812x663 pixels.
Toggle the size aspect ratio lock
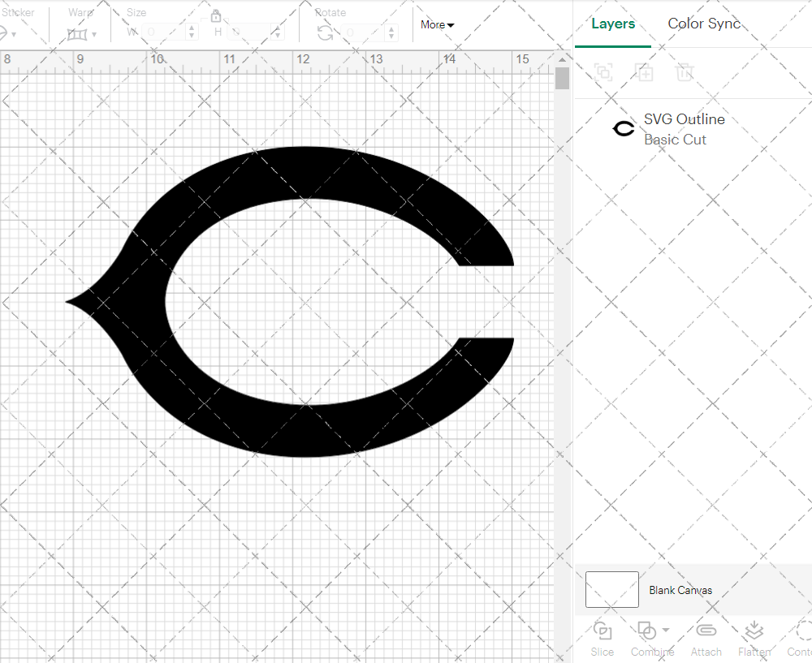coord(216,16)
